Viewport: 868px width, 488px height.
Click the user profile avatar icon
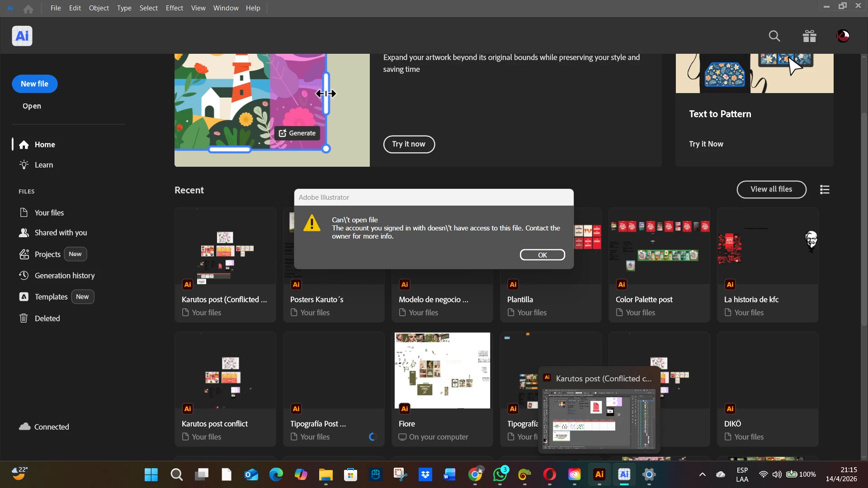(843, 36)
